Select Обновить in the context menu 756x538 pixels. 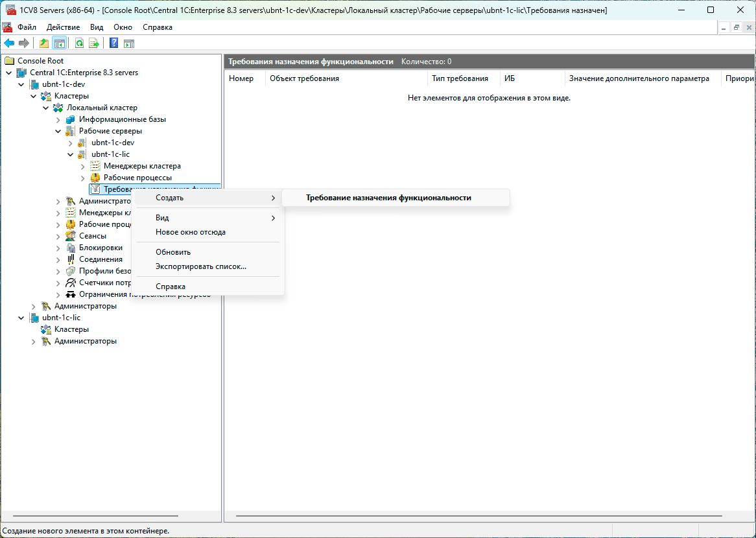(173, 252)
